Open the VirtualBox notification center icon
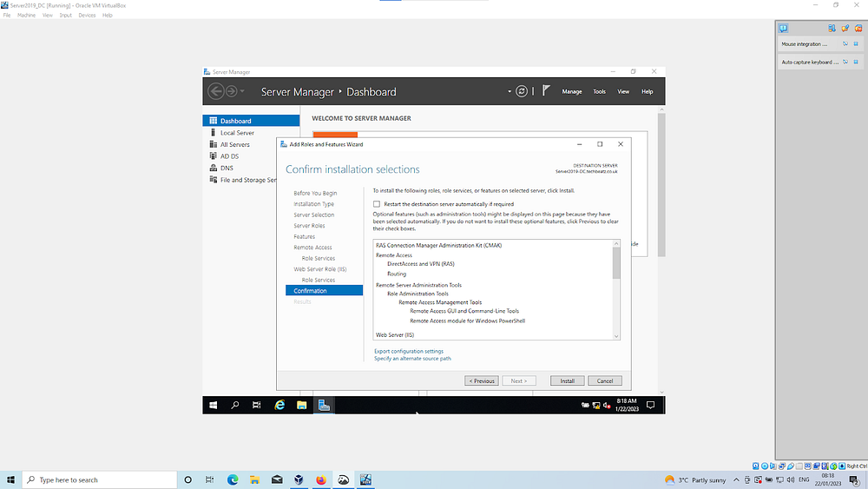 [x=783, y=29]
